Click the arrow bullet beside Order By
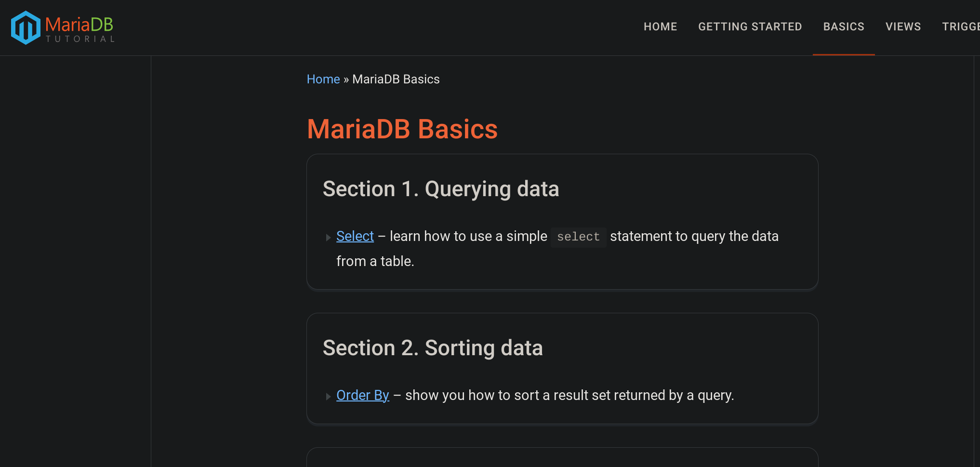 328,396
